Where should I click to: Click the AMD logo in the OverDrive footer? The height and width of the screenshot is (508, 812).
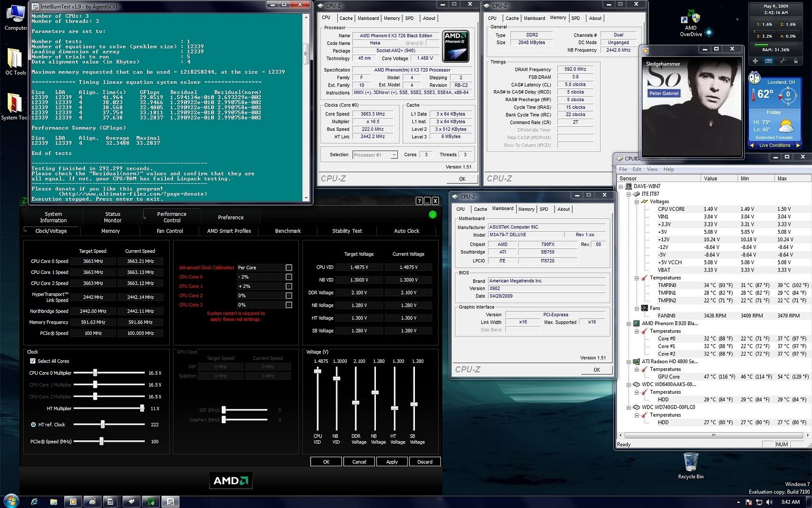click(231, 481)
